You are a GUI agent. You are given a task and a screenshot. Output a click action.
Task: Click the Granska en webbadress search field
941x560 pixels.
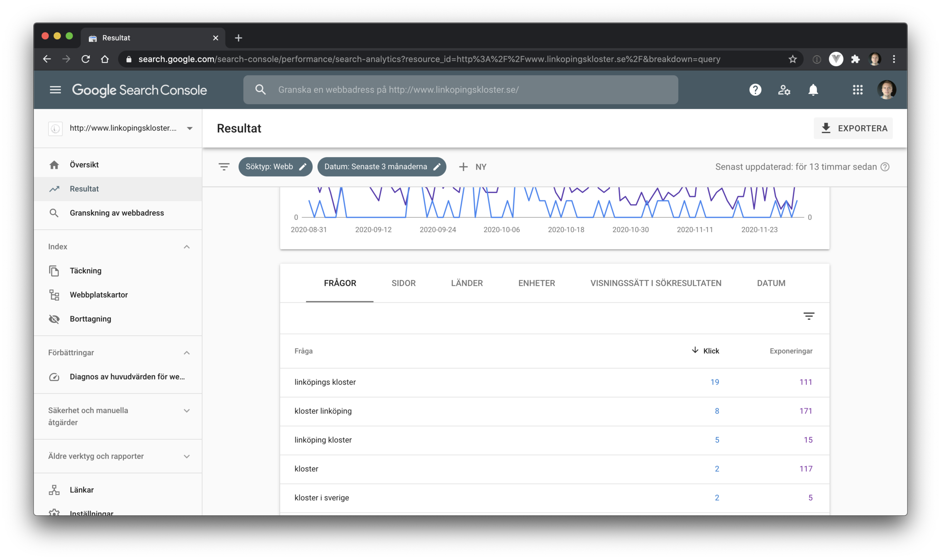pyautogui.click(x=460, y=90)
